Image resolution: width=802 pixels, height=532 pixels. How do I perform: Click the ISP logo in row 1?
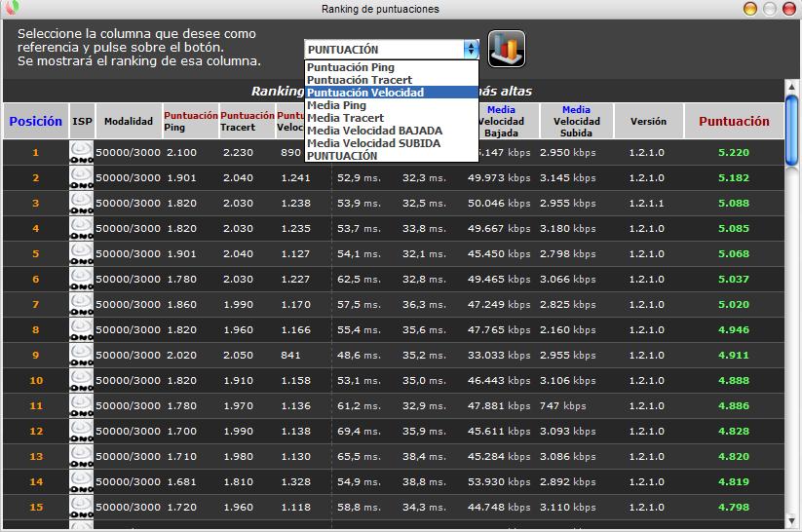click(82, 152)
